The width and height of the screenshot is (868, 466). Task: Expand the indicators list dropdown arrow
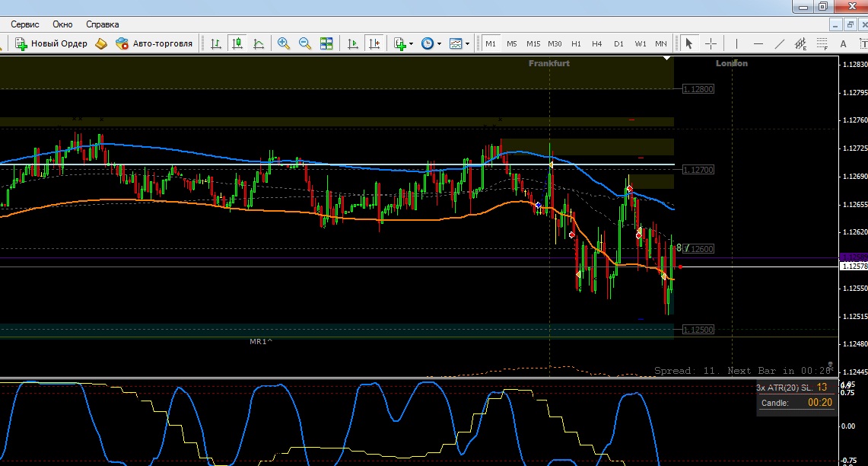412,43
